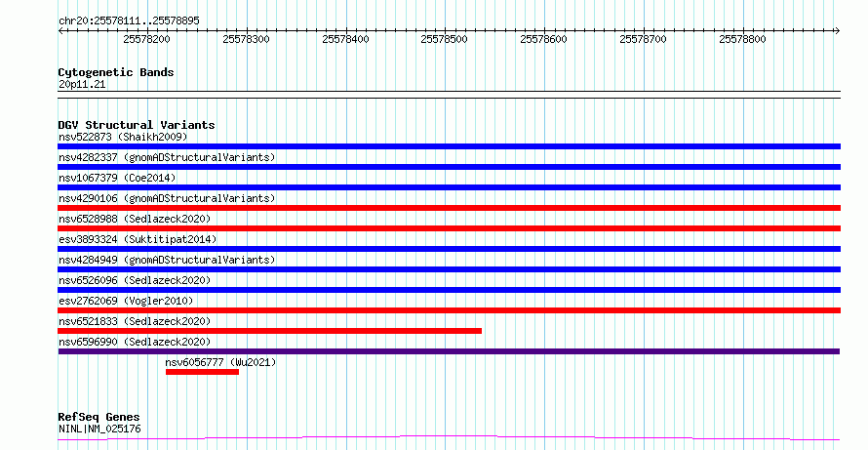Click the left arrowhead of the ruler

pyautogui.click(x=60, y=31)
